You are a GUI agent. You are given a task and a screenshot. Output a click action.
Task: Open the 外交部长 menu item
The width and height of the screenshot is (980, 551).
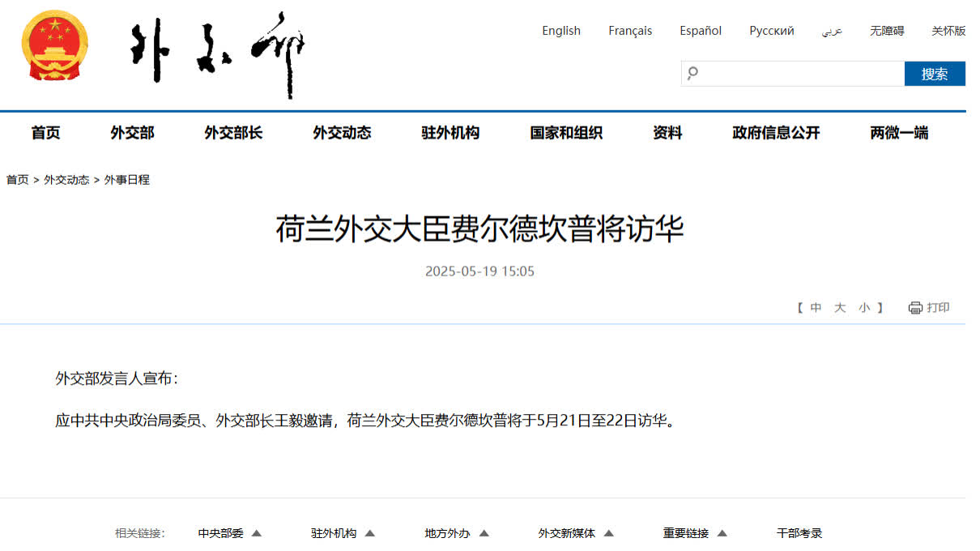[x=233, y=133]
